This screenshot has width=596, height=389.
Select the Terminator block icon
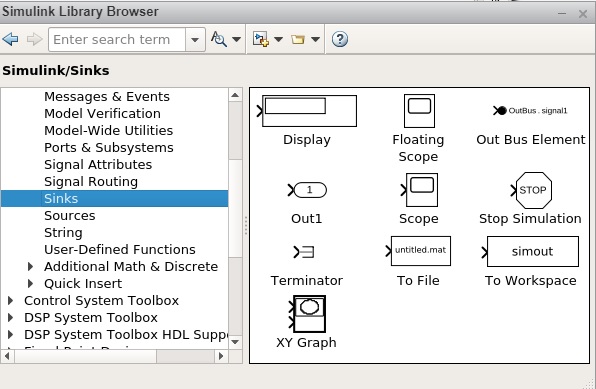tap(304, 252)
